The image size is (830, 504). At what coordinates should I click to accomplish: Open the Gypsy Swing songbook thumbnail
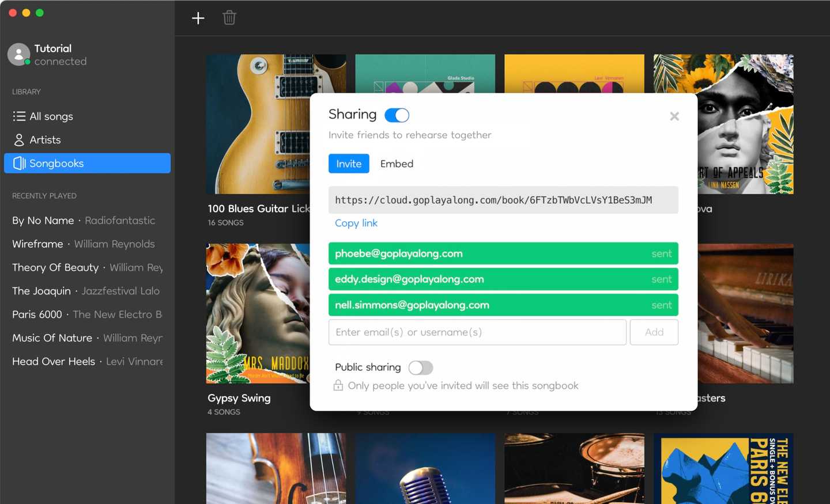pos(258,314)
